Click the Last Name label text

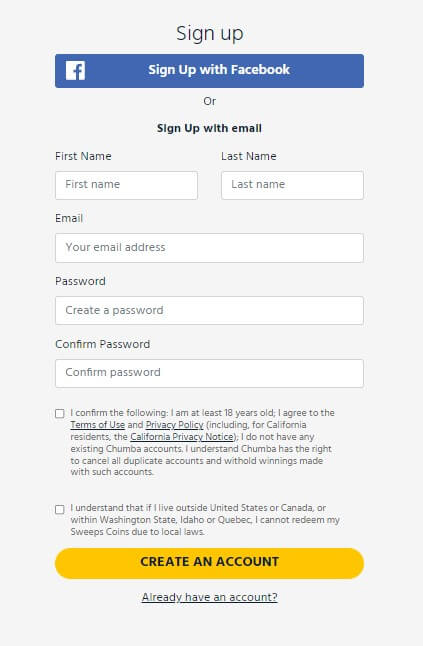point(249,156)
